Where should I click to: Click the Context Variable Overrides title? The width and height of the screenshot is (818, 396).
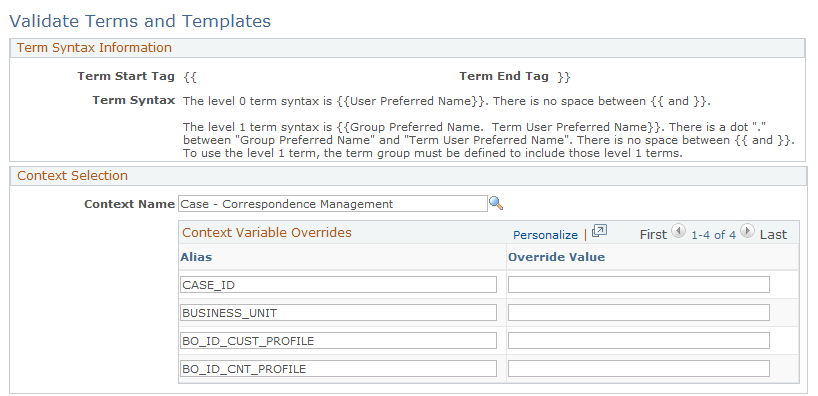267,233
